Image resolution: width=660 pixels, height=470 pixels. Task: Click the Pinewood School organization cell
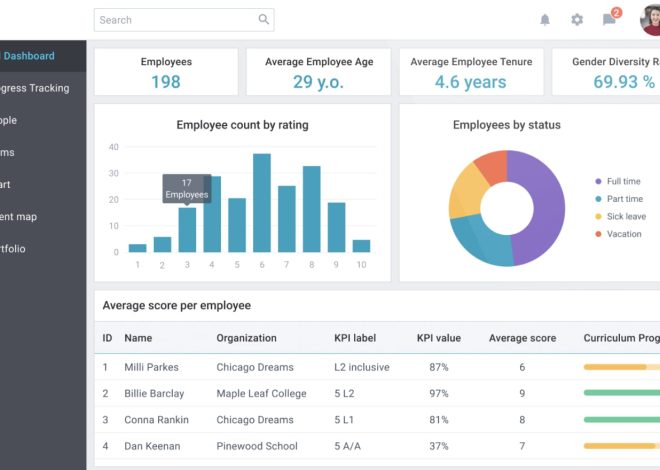[x=257, y=446]
